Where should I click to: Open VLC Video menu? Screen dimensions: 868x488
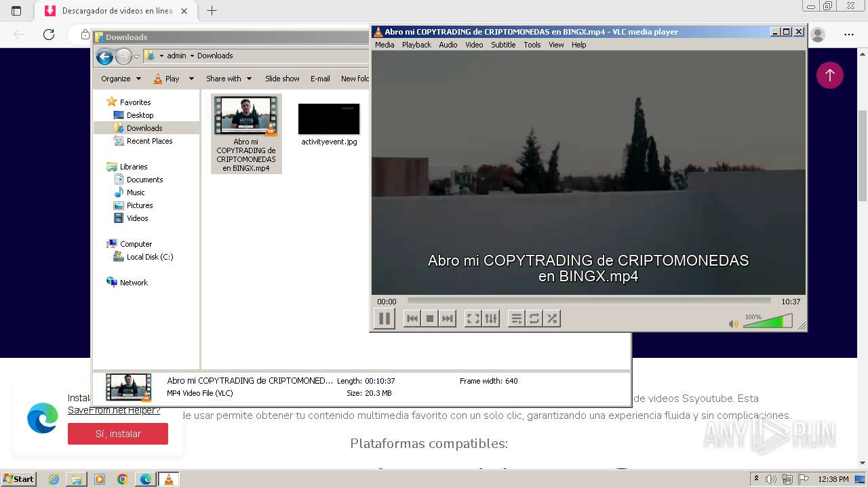click(474, 45)
